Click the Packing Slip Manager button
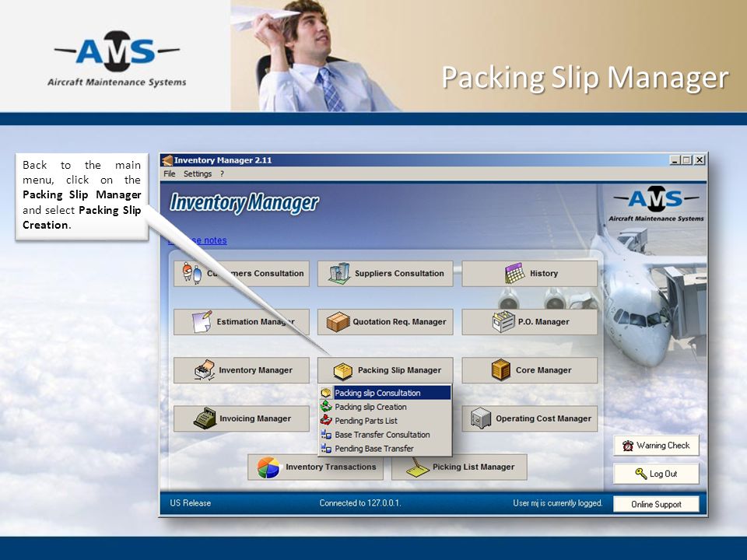 (385, 370)
